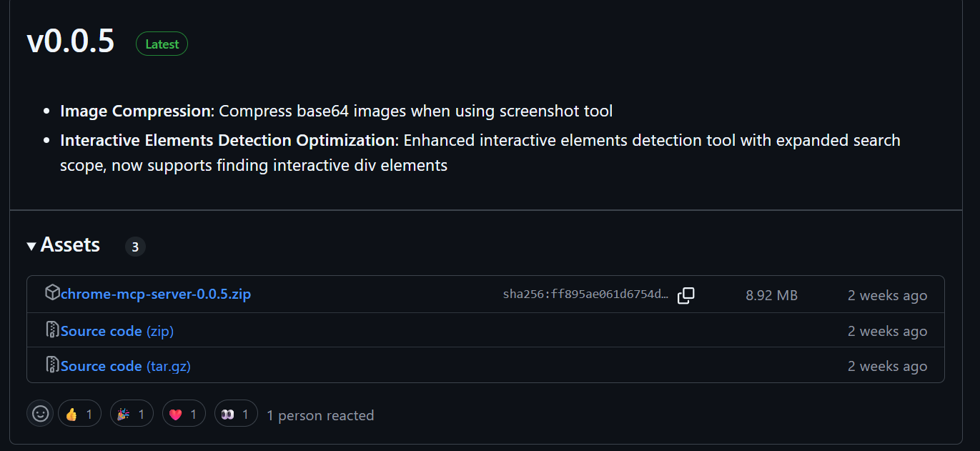
Task: Click the Assets count badge showing 3
Action: point(135,247)
